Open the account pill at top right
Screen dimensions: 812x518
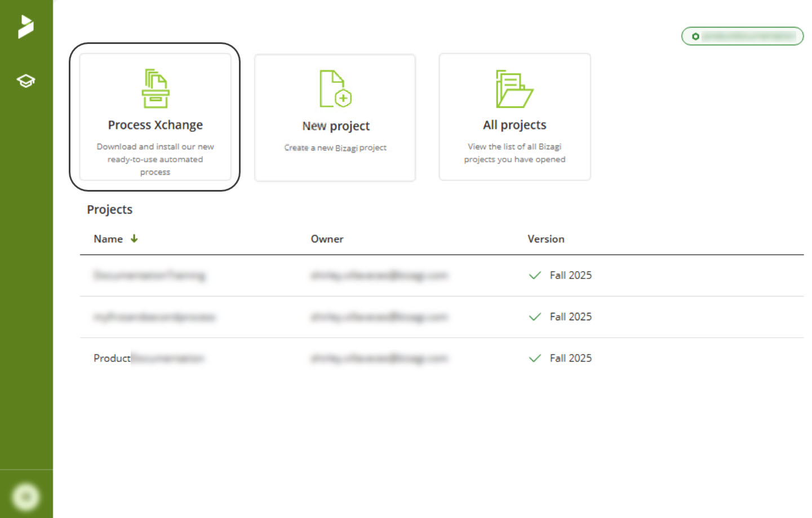(x=742, y=36)
